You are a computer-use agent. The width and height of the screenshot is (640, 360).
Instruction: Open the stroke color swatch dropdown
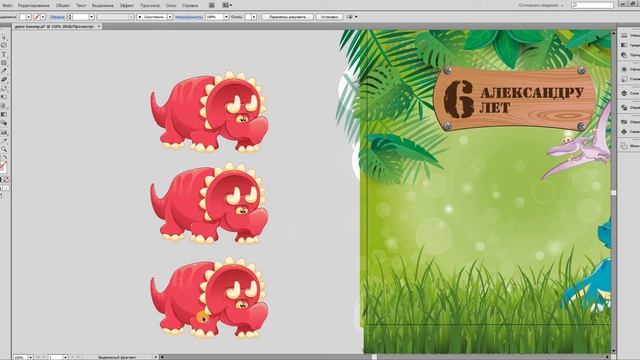click(43, 17)
